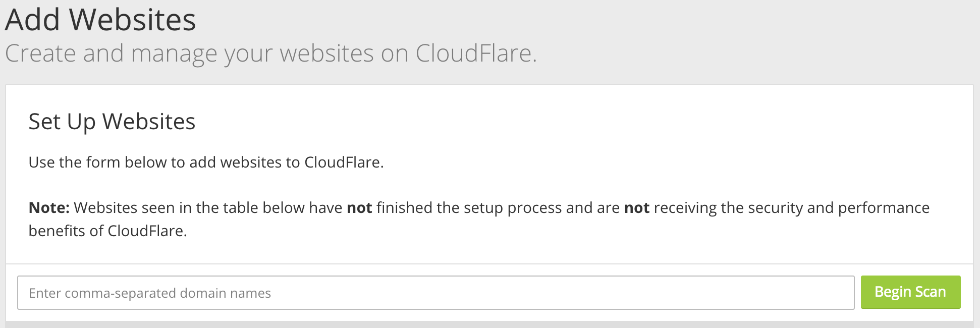
Task: Click the sentence 'Use the form below'
Action: pos(206,162)
